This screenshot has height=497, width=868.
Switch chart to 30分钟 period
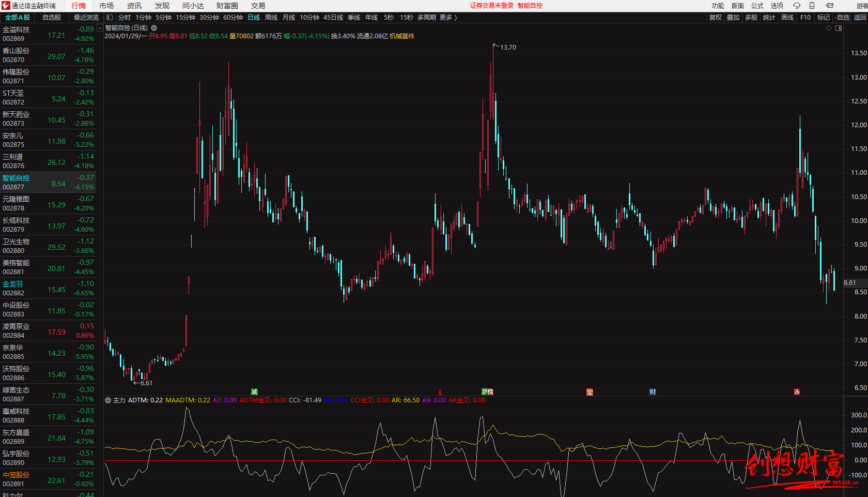click(x=209, y=18)
